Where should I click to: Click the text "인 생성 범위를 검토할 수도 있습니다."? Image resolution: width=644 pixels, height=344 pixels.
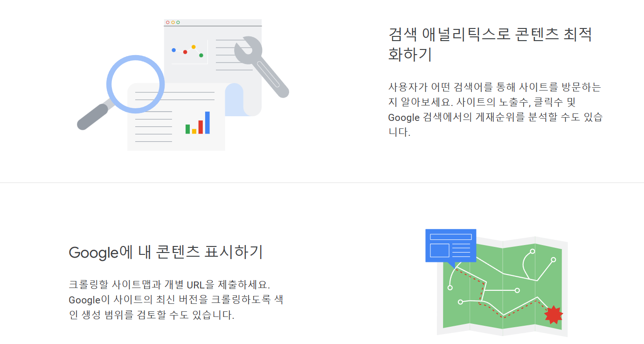(152, 315)
